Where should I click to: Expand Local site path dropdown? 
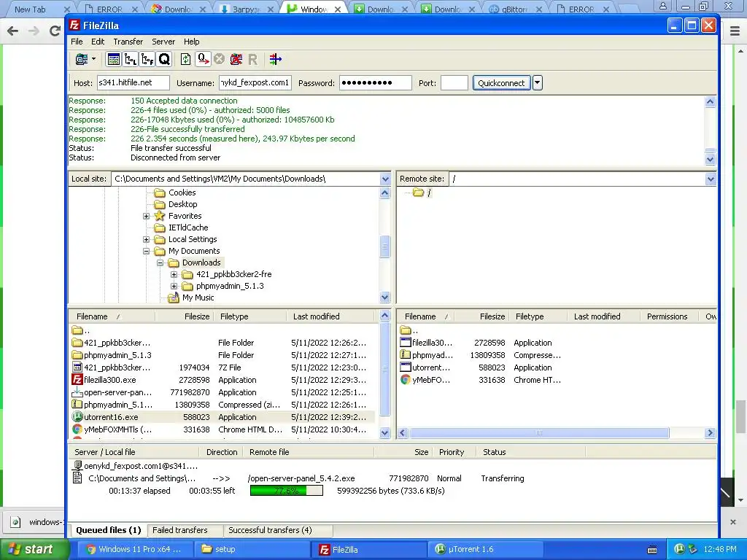coord(385,179)
